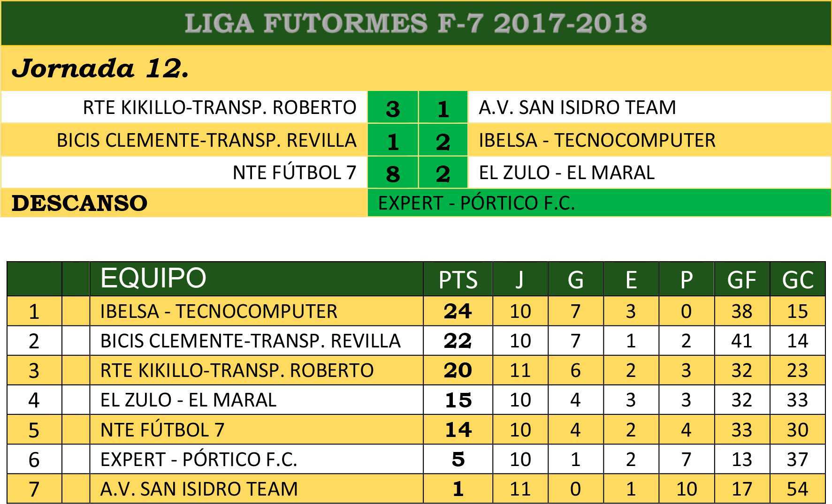Click the EQUIPO column header
832x504 pixels.
coord(153,278)
